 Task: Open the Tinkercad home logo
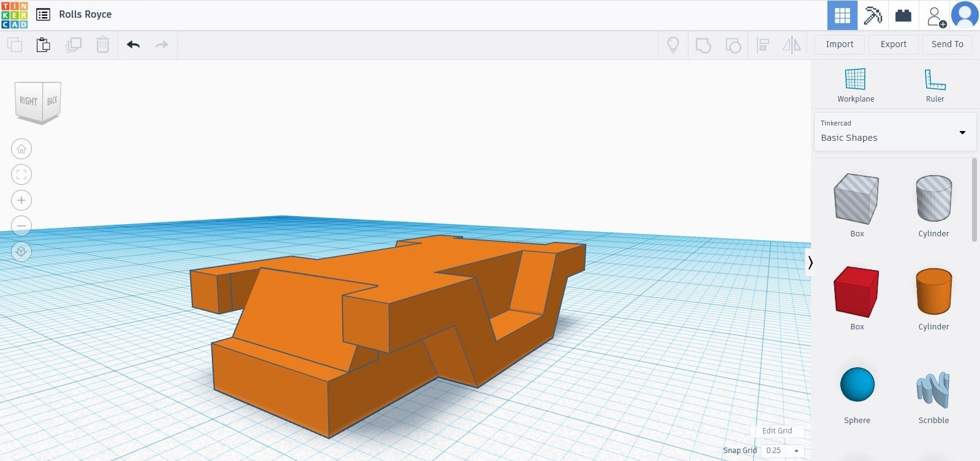tap(15, 15)
